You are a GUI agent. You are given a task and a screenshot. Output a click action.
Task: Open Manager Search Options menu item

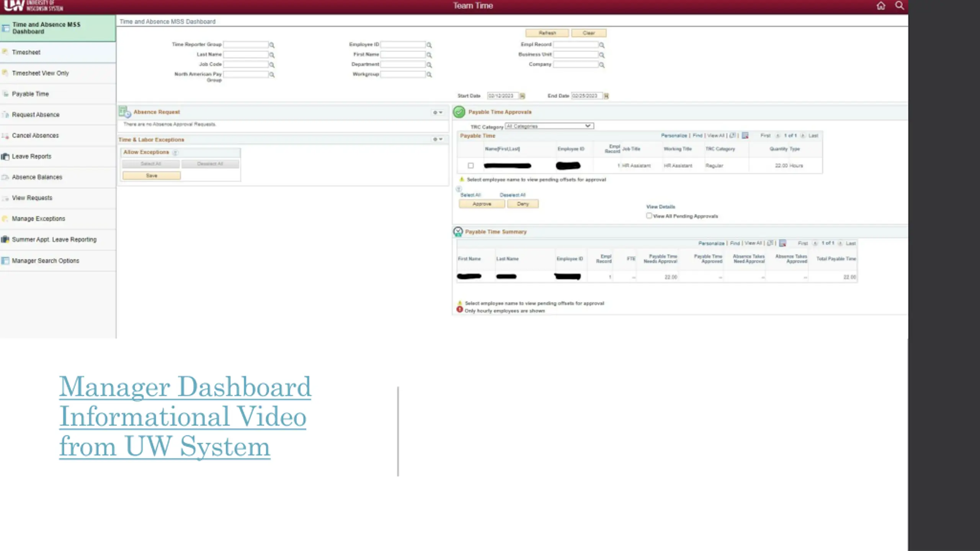[58, 261]
